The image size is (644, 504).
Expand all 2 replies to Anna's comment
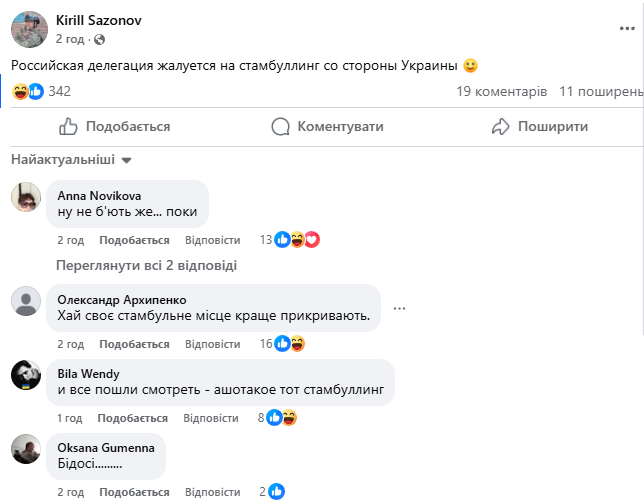point(146,266)
